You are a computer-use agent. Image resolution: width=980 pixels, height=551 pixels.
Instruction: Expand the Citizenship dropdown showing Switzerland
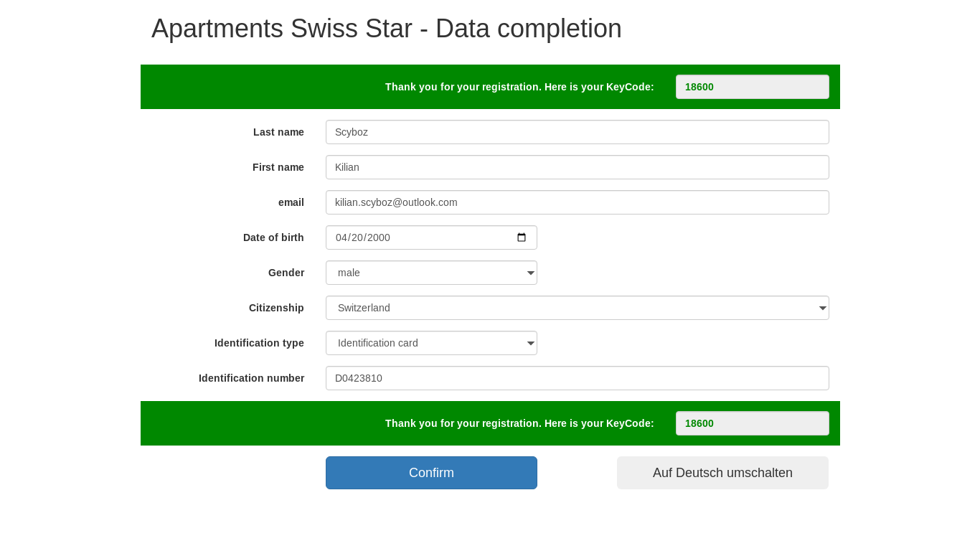tap(578, 308)
